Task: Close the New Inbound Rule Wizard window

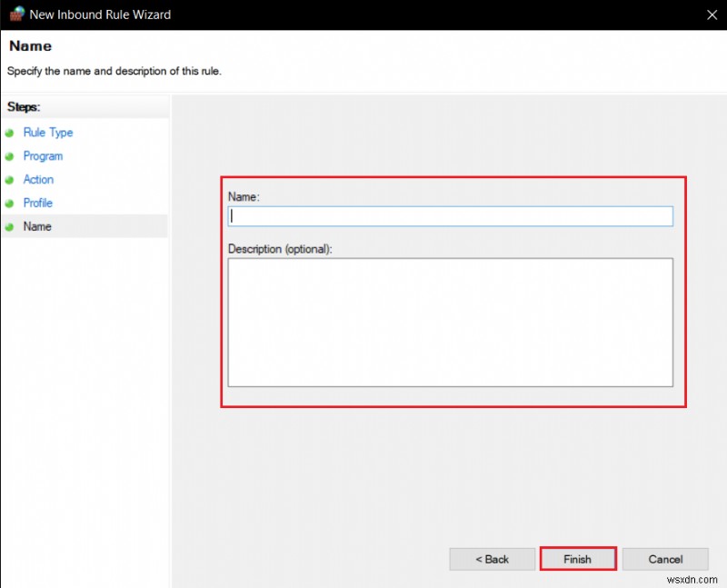Action: coord(709,15)
